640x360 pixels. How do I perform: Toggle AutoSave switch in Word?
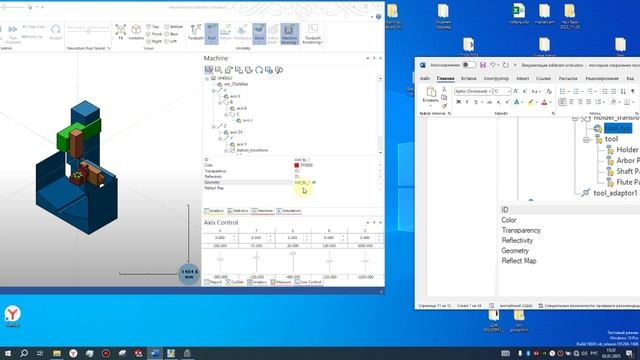pyautogui.click(x=469, y=65)
